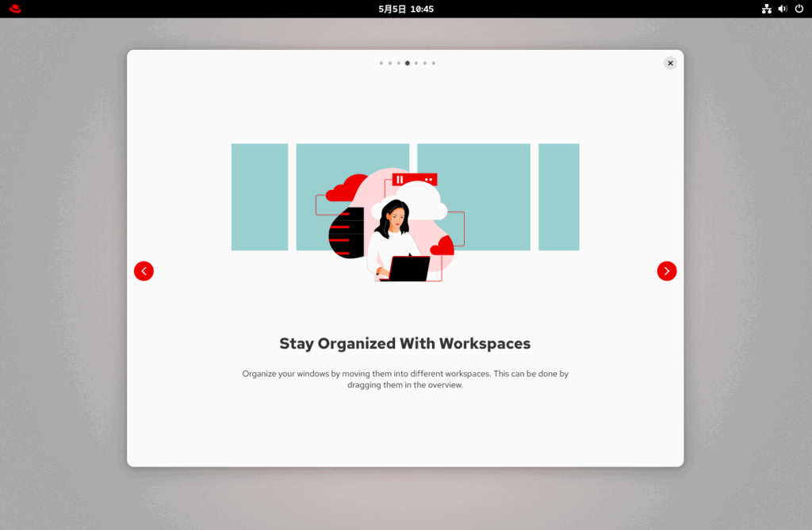
Task: Open the network status icon
Action: (767, 9)
